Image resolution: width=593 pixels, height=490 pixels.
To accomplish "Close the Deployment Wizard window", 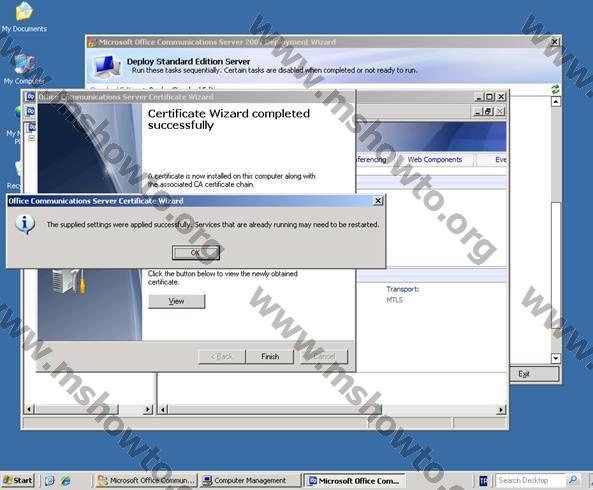I will point(554,42).
